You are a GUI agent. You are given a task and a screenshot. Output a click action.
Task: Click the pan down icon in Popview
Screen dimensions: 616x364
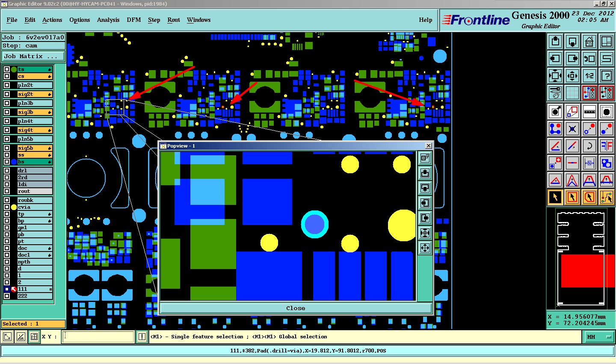point(425,188)
